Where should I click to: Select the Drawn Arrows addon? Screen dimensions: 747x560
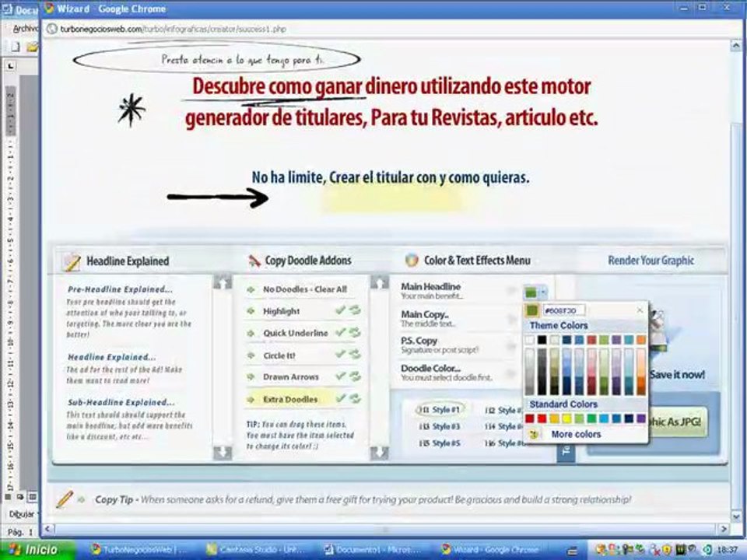290,376
